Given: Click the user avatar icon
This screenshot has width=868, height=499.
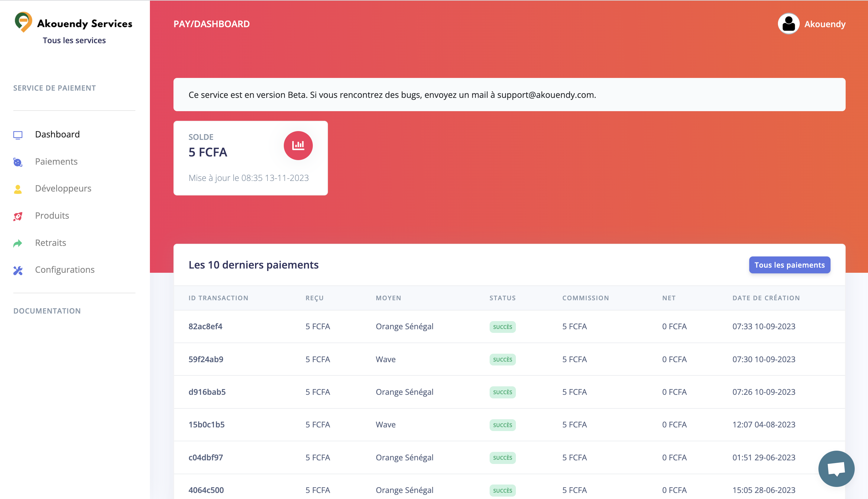Looking at the screenshot, I should point(788,24).
